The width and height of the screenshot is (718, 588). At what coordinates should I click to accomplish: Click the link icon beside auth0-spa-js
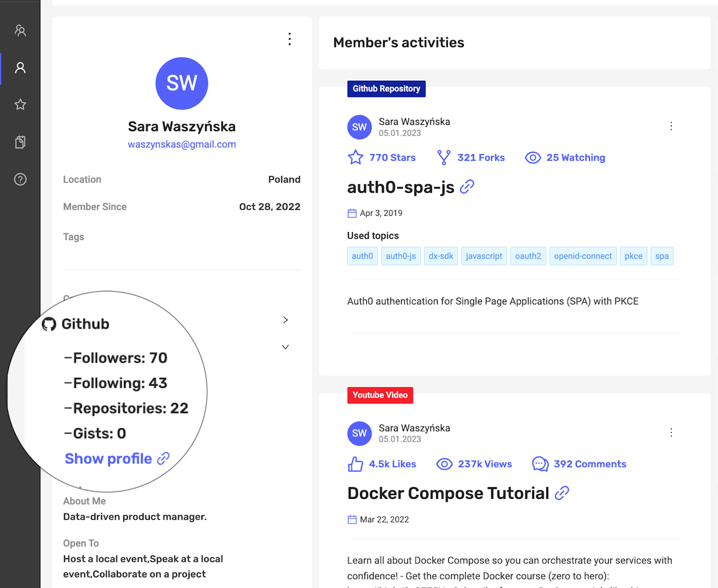pyautogui.click(x=467, y=187)
